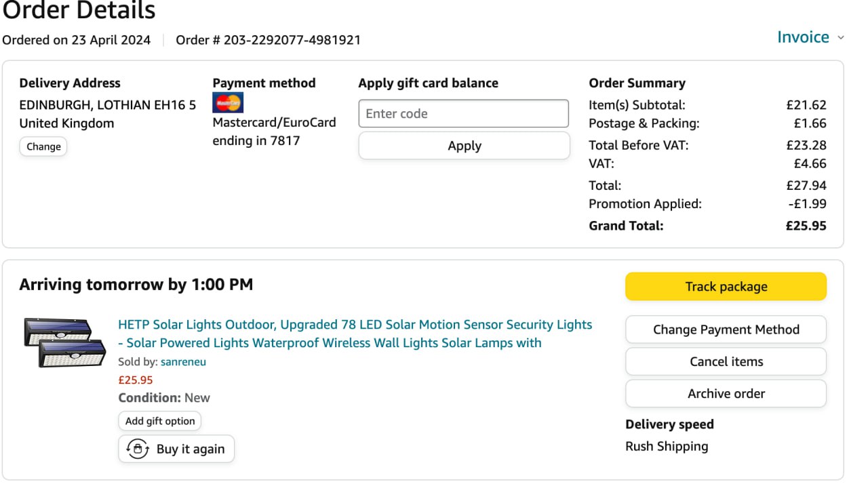
Task: Click the circular arrow Buy it again icon
Action: coord(138,449)
